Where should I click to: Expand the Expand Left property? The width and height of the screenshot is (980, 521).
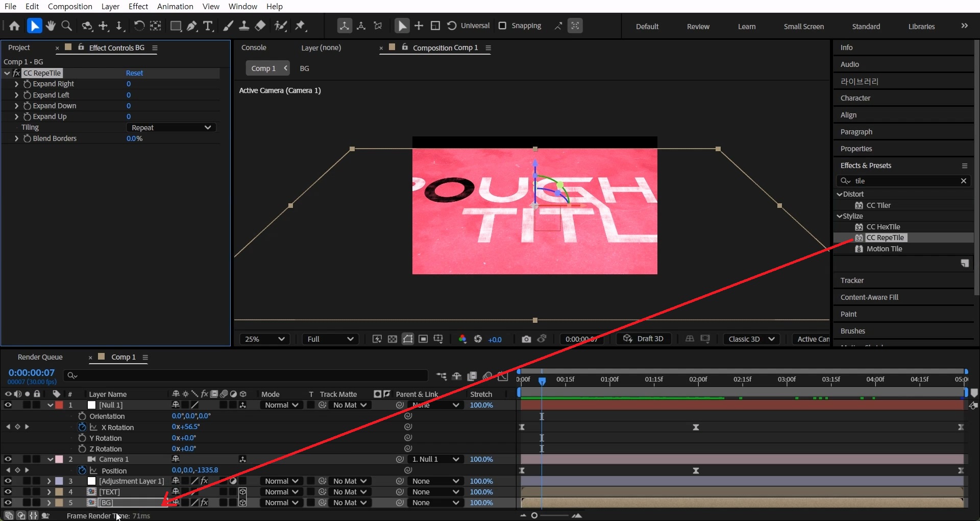[16, 95]
